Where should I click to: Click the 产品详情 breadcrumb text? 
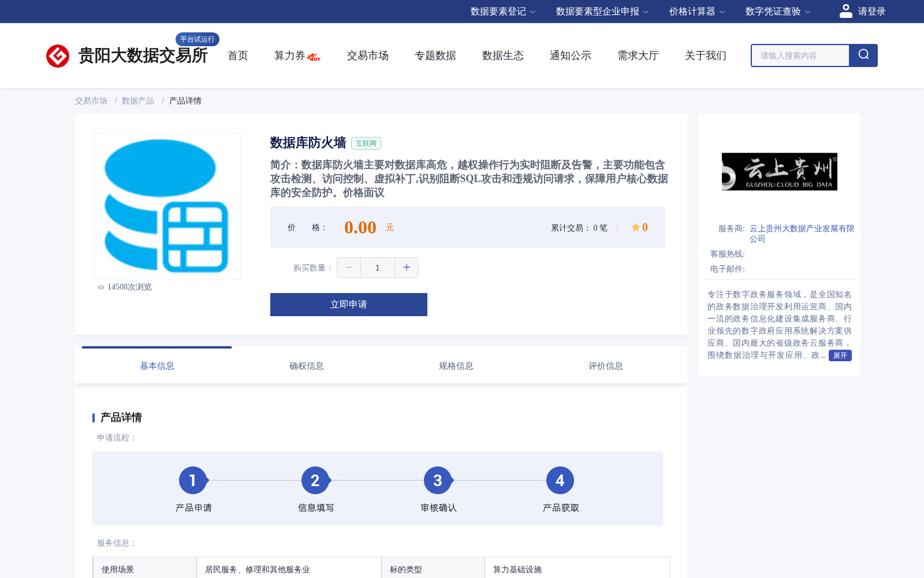coord(185,101)
